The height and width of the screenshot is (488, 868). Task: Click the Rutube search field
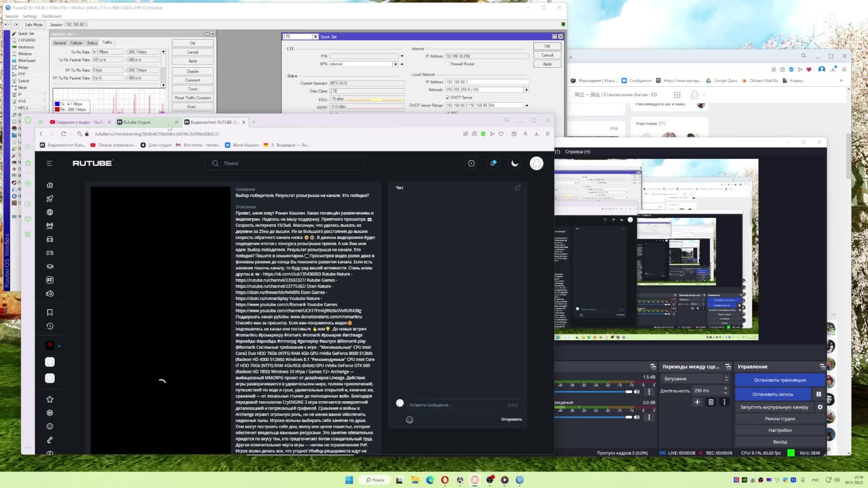pos(285,163)
